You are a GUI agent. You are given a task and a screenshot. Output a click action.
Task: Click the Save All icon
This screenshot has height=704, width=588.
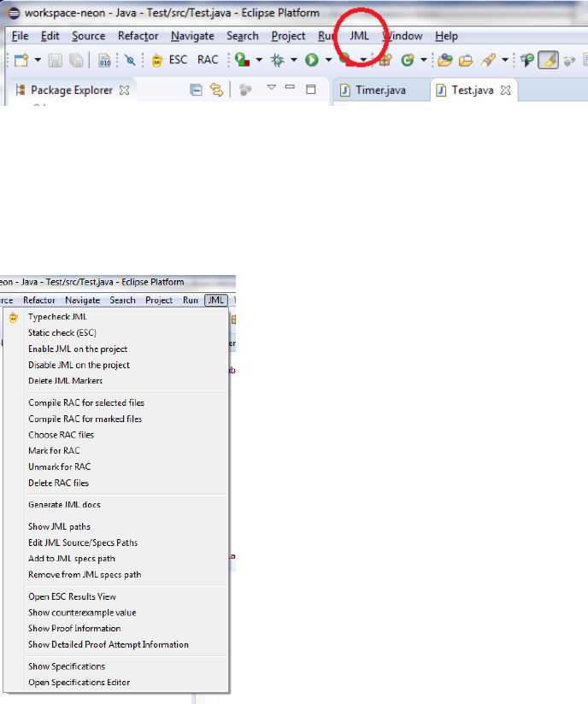(76, 60)
